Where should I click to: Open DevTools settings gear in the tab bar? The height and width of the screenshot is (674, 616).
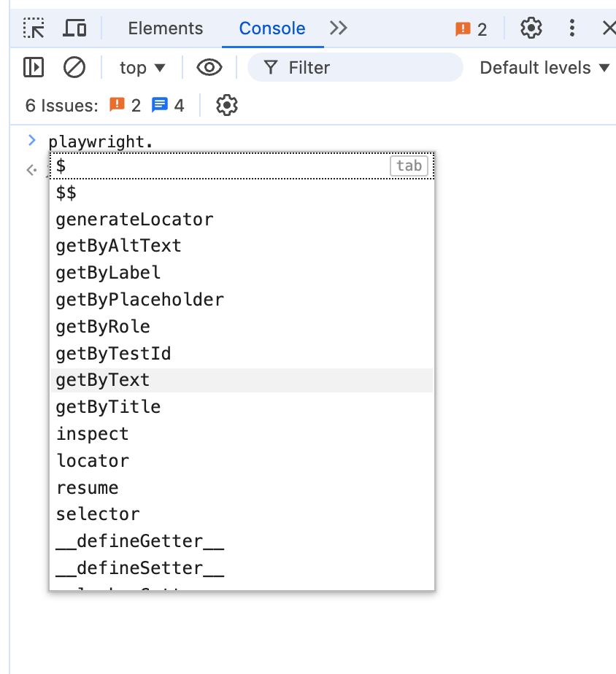pos(531,28)
